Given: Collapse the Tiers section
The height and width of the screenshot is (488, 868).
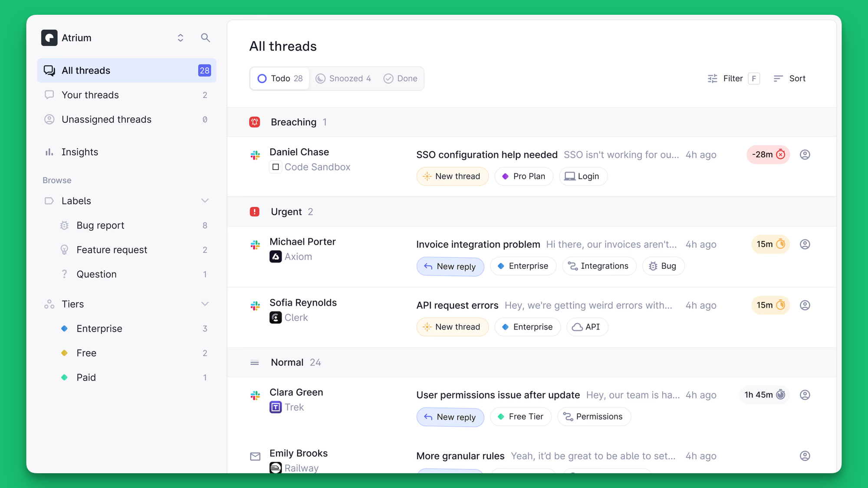Looking at the screenshot, I should click(205, 304).
